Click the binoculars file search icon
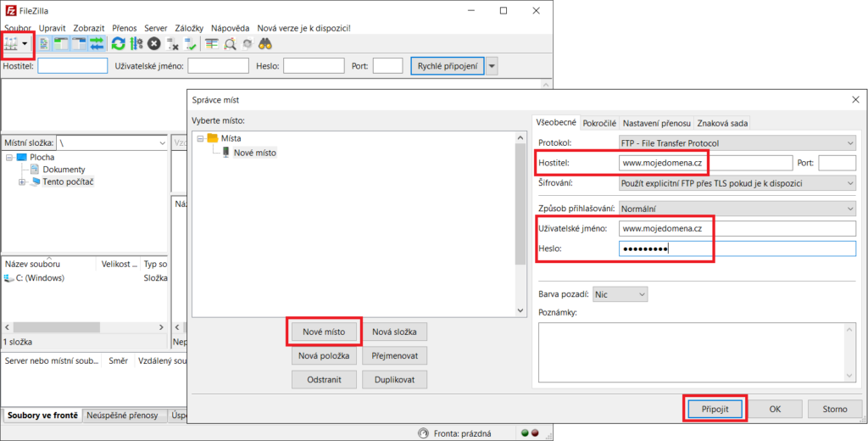 pos(265,44)
